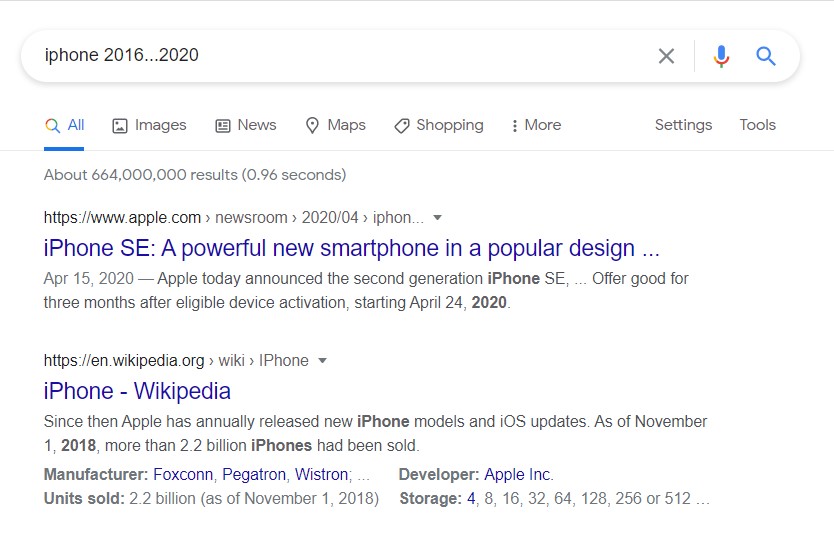Expand the apple.com result options arrow

pos(437,217)
